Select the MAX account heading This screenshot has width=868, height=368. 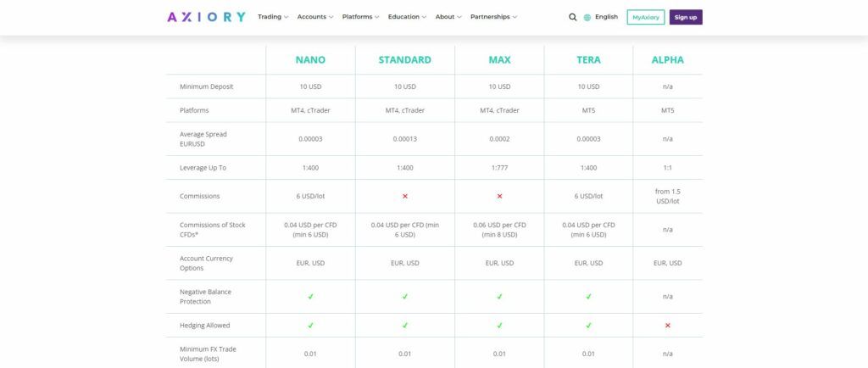(499, 59)
